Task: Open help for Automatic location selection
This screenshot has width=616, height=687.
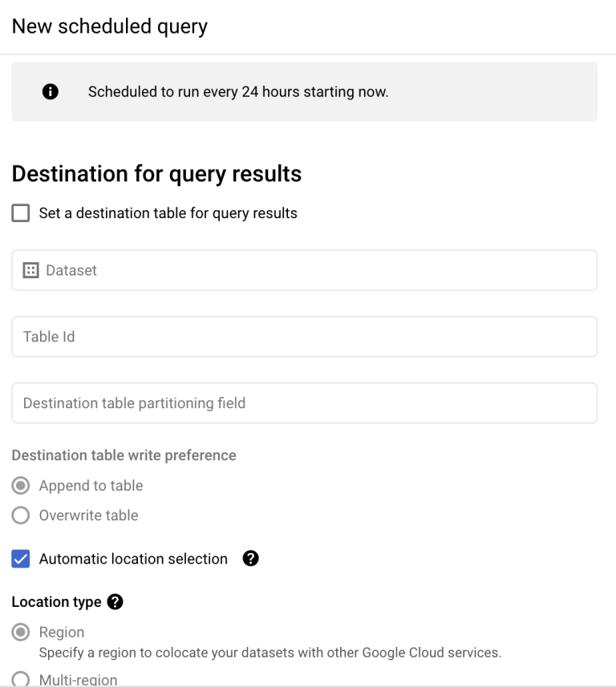Action: (250, 559)
